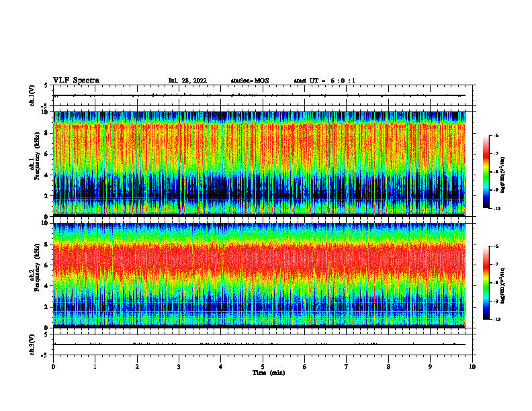The image size is (532, 411).
Task: Click the "-6" value on the upper colorbar
Action: 496,136
